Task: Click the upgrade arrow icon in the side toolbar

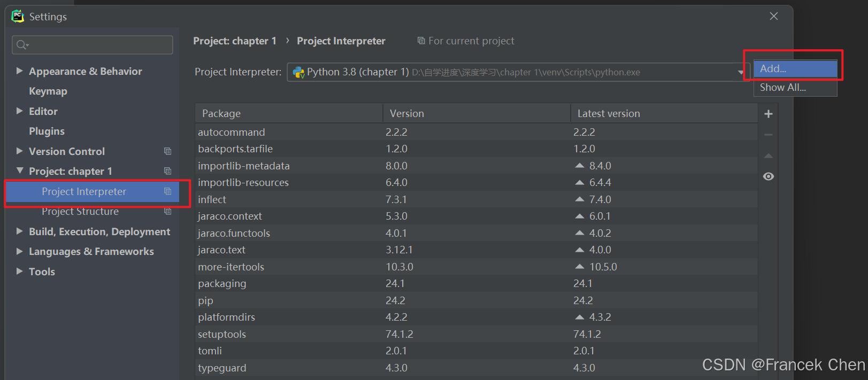Action: (769, 156)
